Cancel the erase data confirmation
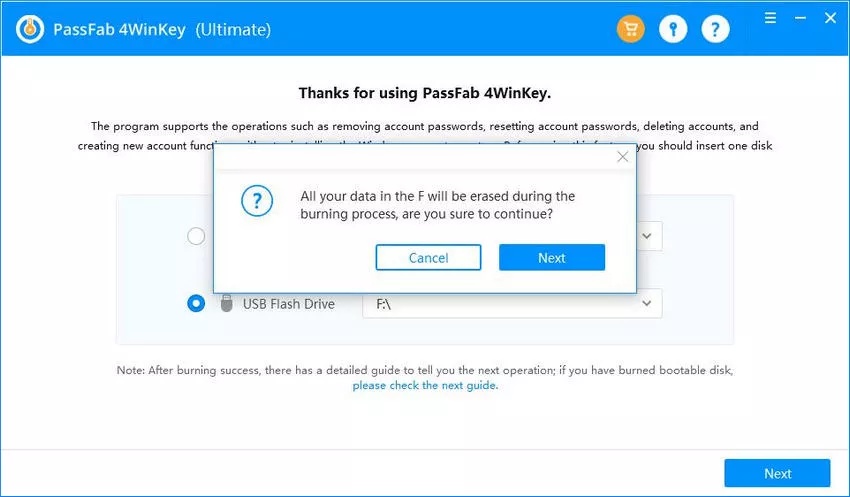This screenshot has width=850, height=497. pos(428,258)
